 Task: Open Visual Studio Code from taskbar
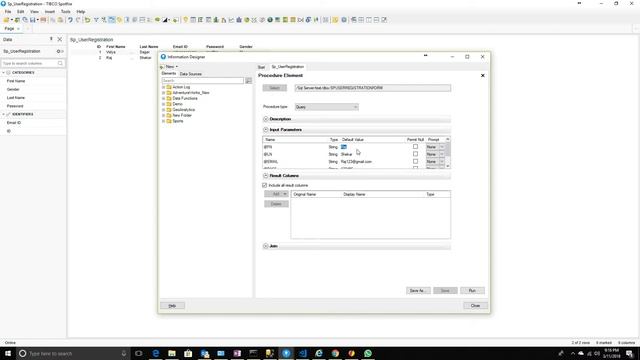tap(302, 353)
